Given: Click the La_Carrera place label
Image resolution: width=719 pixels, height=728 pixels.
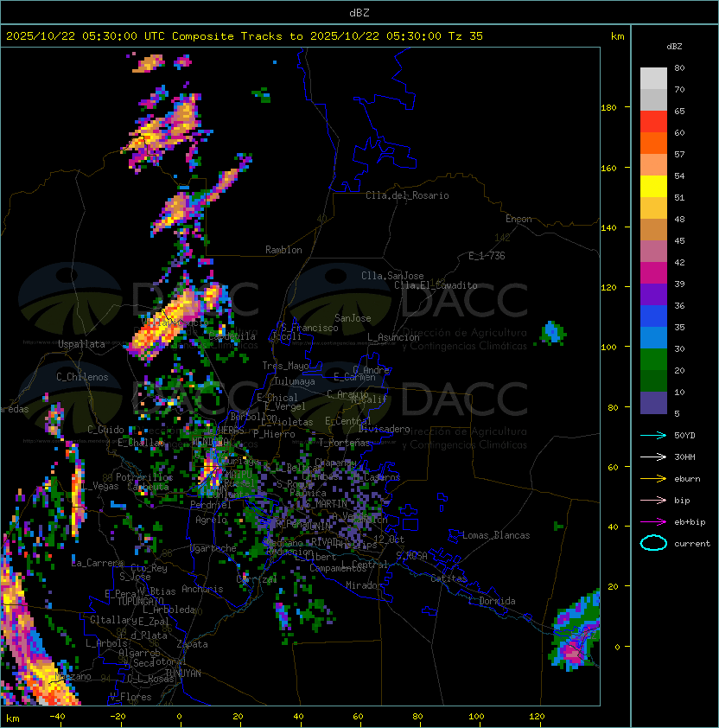Looking at the screenshot, I should click(98, 563).
